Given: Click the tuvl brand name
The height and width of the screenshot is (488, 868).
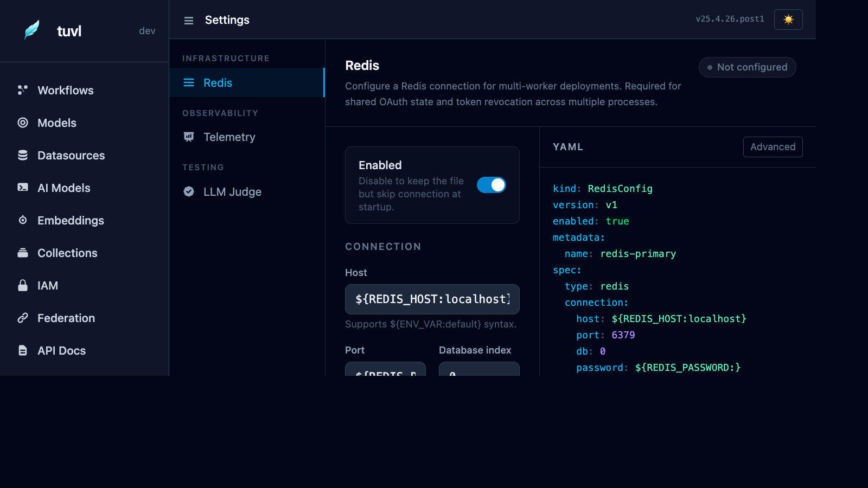Looking at the screenshot, I should click(69, 31).
